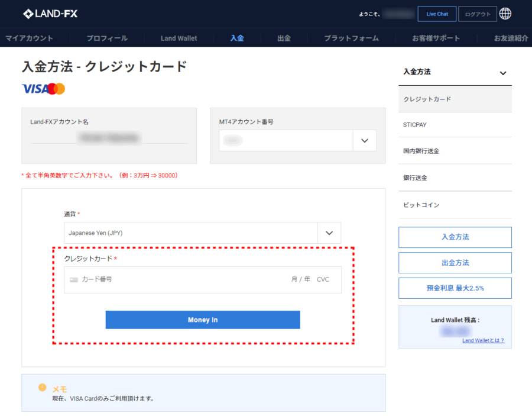Click the 入金方法 sidebar heading
Screen dimensions: 532x416
[417, 72]
